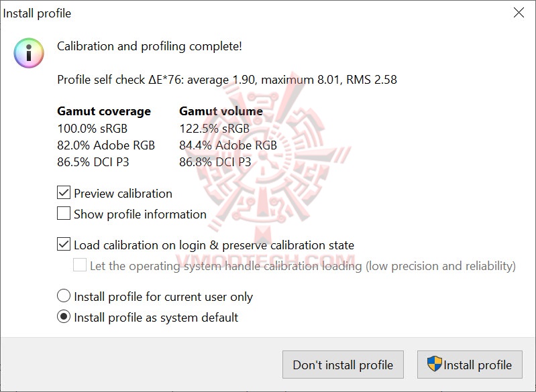Viewport: 536px width, 392px height.
Task: Click the 86.8% DCI P3 volume value
Action: pos(215,162)
